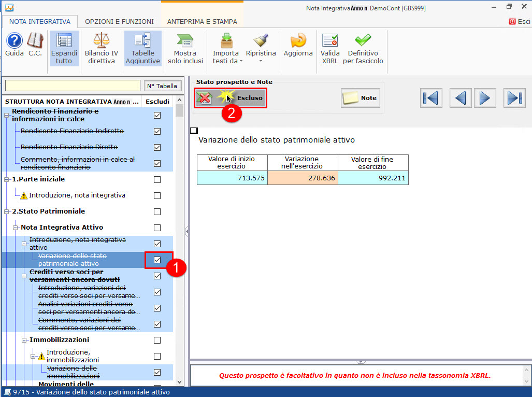Viewport: 532px width, 397px height.
Task: Click the Note button
Action: pos(361,98)
